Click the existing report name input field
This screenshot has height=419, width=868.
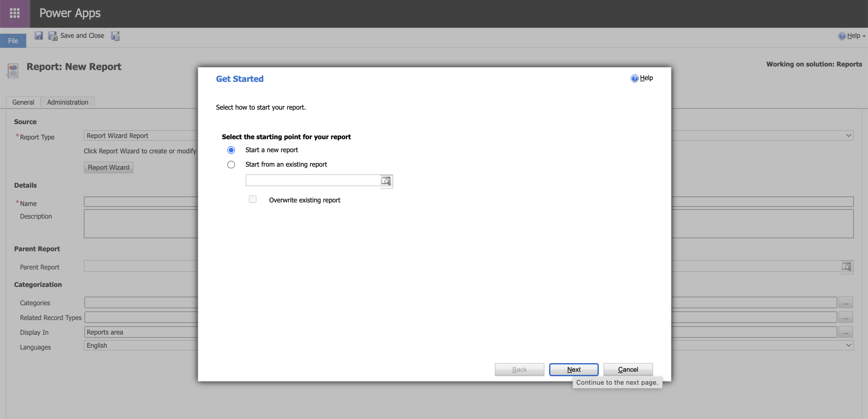point(312,180)
